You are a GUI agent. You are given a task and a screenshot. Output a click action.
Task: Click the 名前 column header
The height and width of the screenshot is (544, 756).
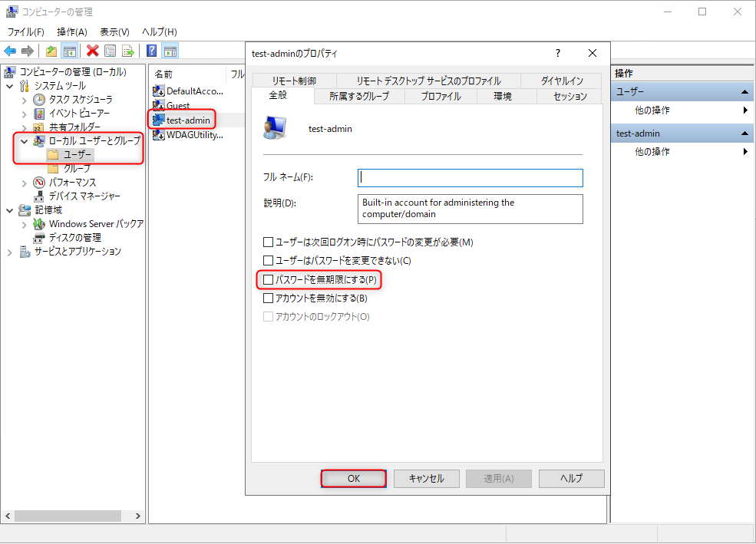point(188,74)
